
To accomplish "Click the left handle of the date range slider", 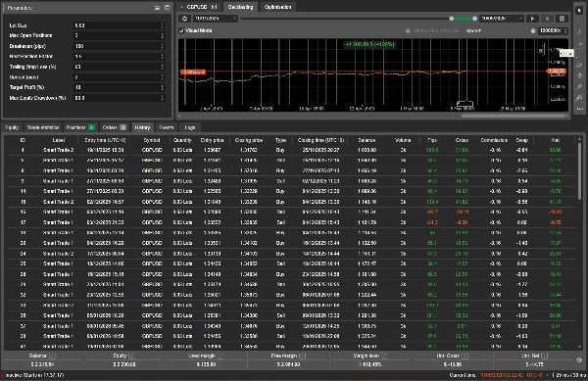I will [452, 19].
